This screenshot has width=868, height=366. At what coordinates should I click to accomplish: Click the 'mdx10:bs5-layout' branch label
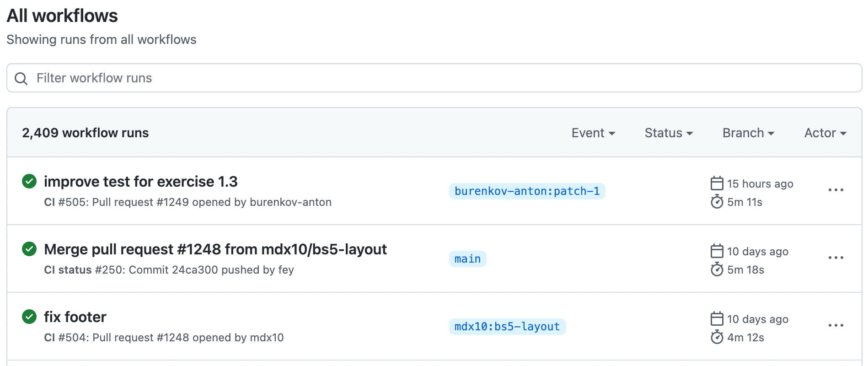[507, 326]
